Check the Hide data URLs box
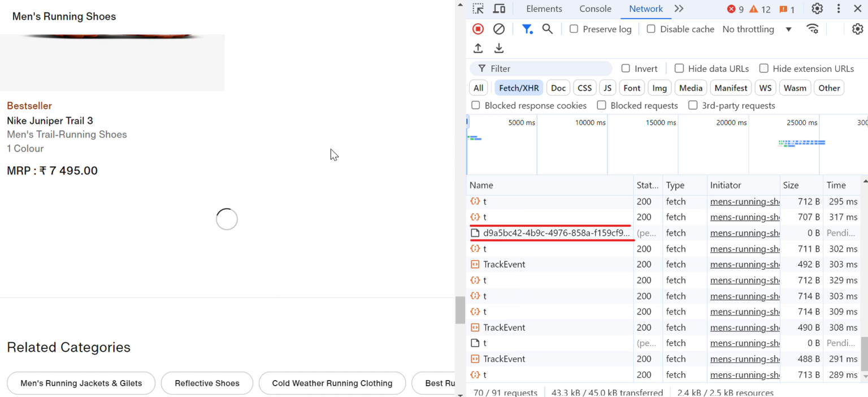The image size is (868, 397). click(679, 68)
